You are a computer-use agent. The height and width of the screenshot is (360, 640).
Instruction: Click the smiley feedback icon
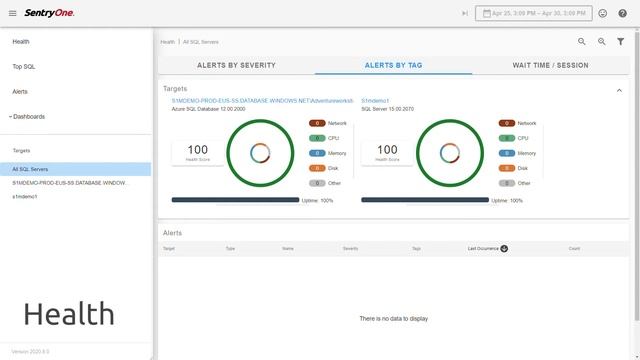602,13
